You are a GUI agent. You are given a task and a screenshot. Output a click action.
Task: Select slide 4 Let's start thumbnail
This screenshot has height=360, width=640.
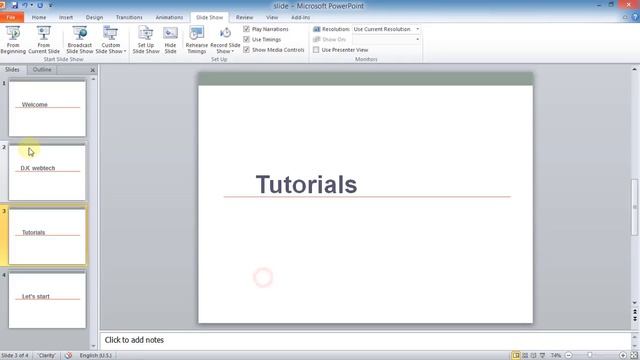click(x=47, y=300)
